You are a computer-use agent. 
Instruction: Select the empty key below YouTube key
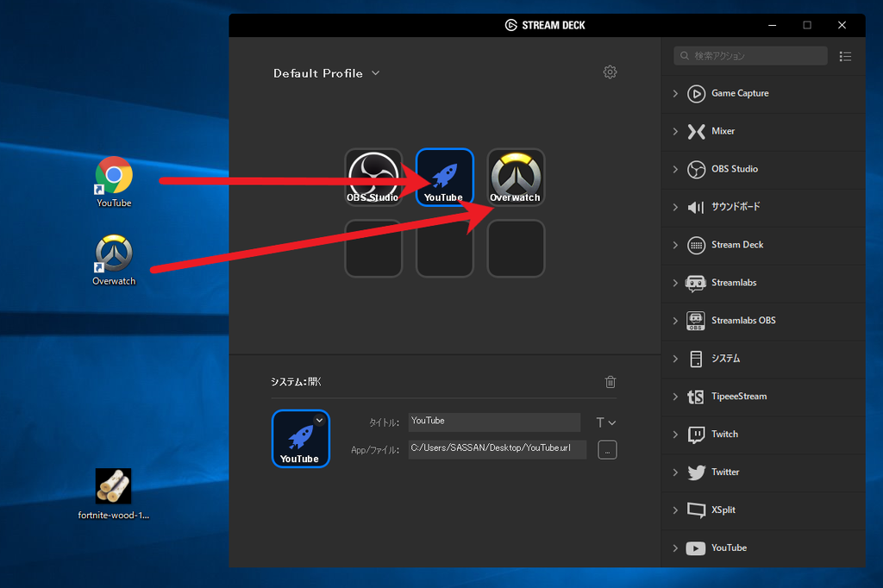click(445, 248)
